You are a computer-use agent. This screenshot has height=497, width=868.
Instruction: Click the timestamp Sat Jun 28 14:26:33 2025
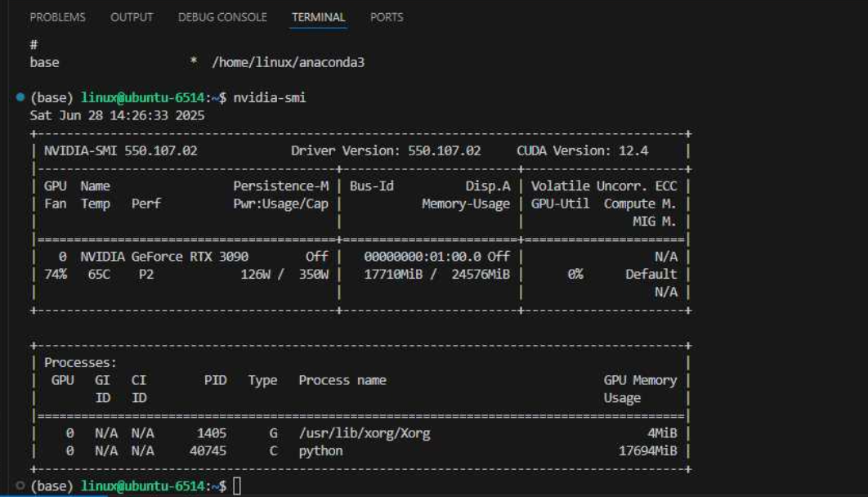(x=117, y=116)
